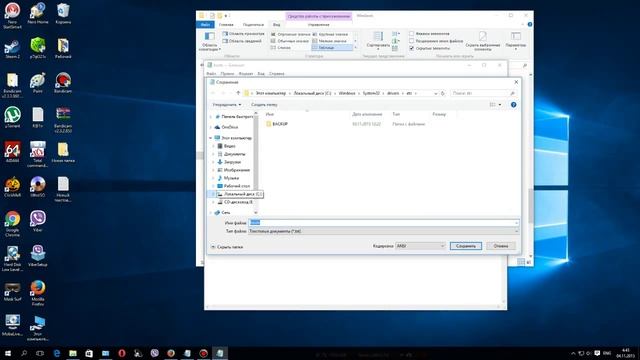The width and height of the screenshot is (640, 360).
Task: Open the Корзина recycle bin icon
Action: click(63, 13)
